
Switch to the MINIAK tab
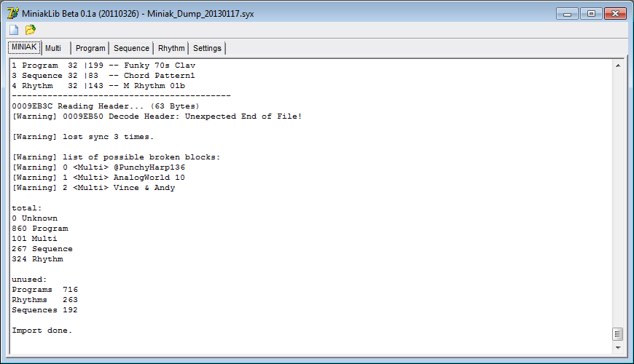tap(24, 47)
